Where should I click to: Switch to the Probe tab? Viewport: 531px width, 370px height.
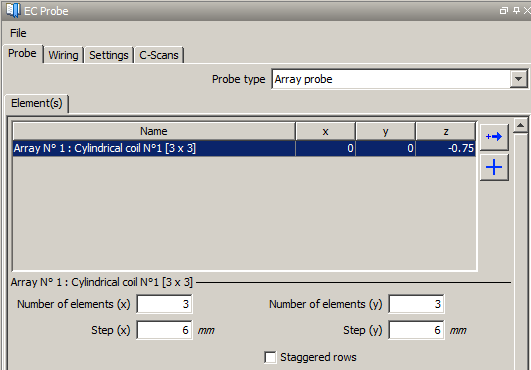(22, 53)
